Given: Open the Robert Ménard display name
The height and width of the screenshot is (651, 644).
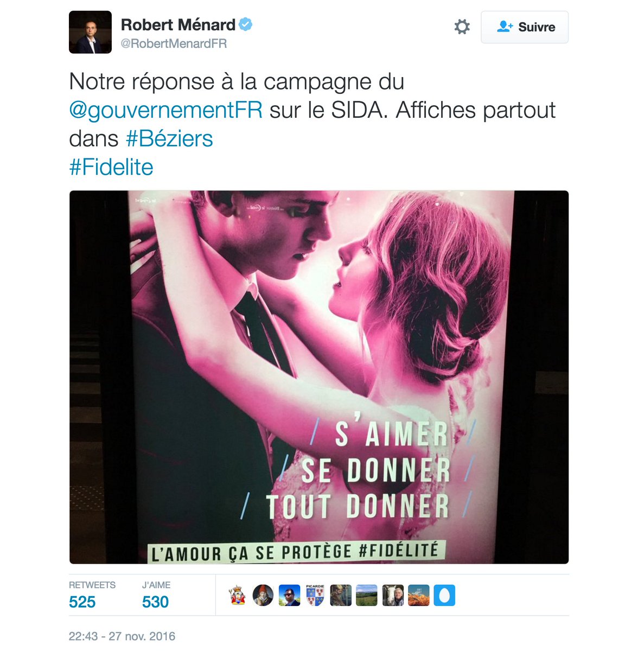Looking at the screenshot, I should [178, 24].
